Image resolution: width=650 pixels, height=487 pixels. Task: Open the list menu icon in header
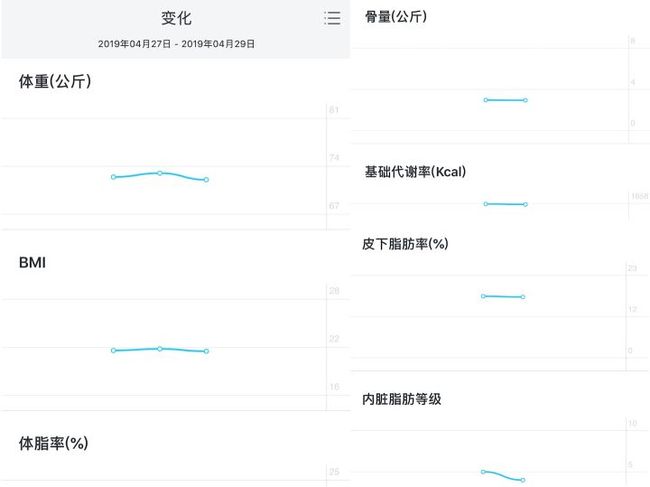332,18
